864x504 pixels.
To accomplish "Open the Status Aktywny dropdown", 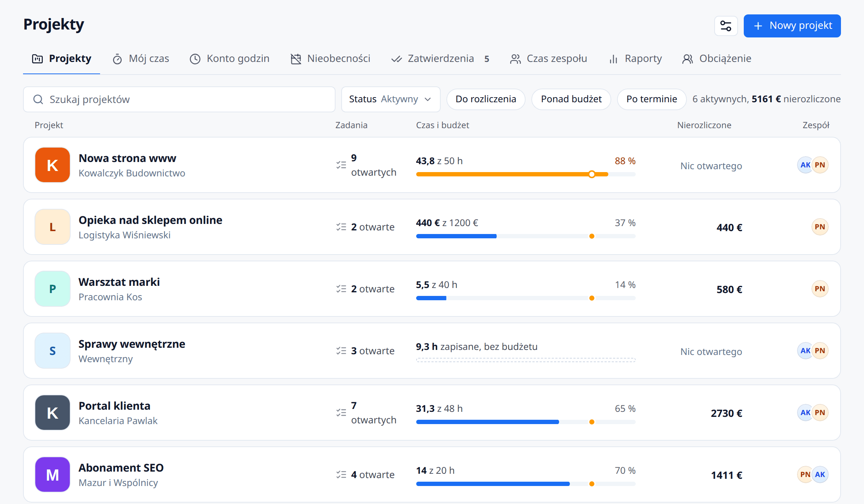I will tap(391, 99).
